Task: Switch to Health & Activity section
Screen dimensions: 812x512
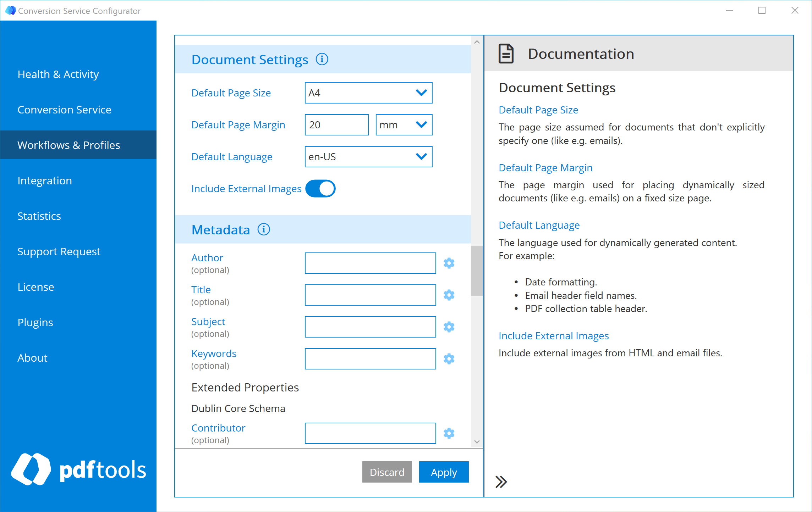Action: (x=58, y=74)
